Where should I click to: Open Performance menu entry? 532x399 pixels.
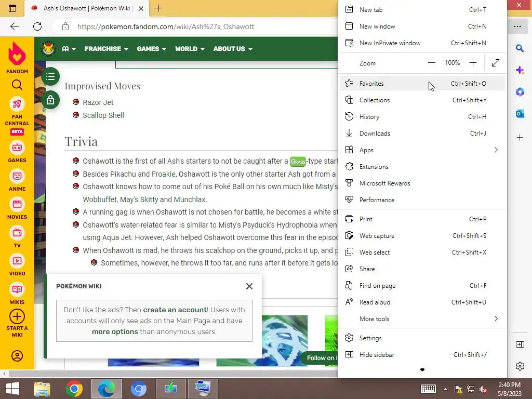point(422,200)
